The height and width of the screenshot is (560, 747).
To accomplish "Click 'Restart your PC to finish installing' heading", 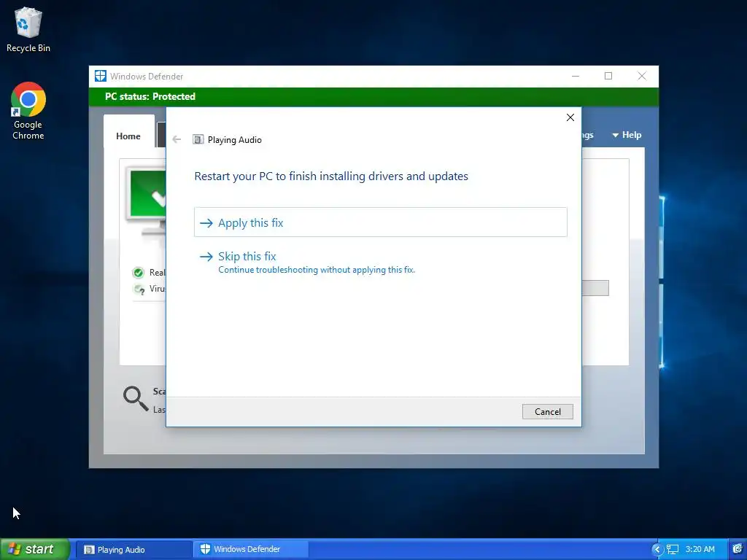I will [331, 176].
